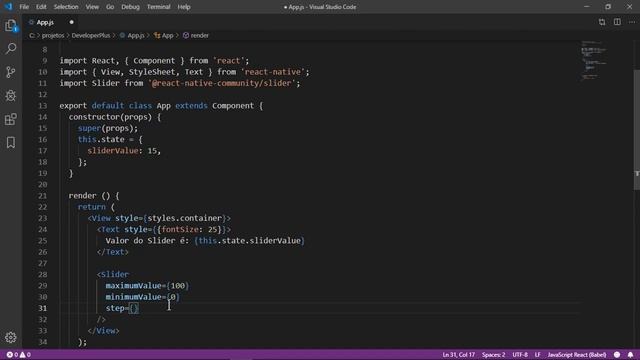Click line number 28 in the gutter

pyautogui.click(x=42, y=275)
